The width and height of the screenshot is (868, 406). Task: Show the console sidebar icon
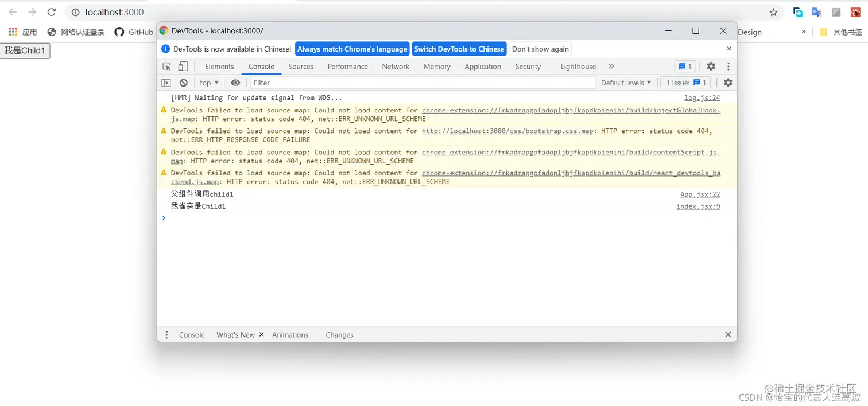click(x=166, y=83)
